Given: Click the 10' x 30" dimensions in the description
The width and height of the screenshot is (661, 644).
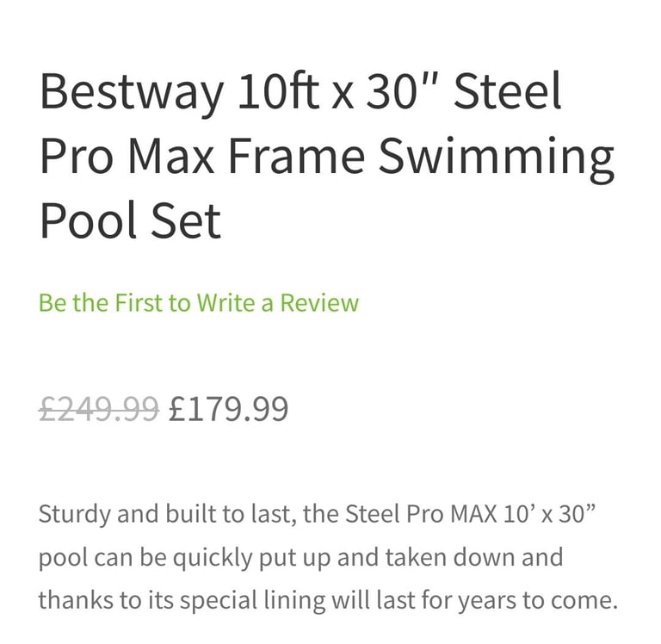Looking at the screenshot, I should click(549, 513).
